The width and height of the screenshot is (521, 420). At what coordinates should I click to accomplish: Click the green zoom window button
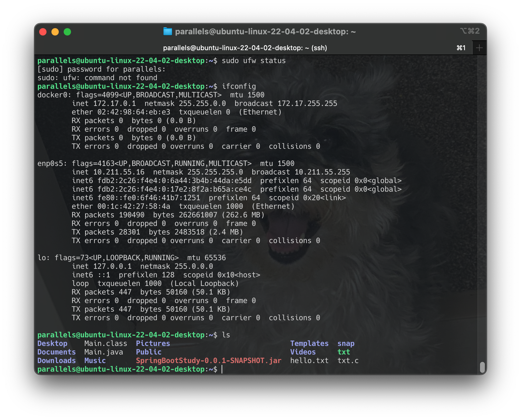[x=67, y=32]
